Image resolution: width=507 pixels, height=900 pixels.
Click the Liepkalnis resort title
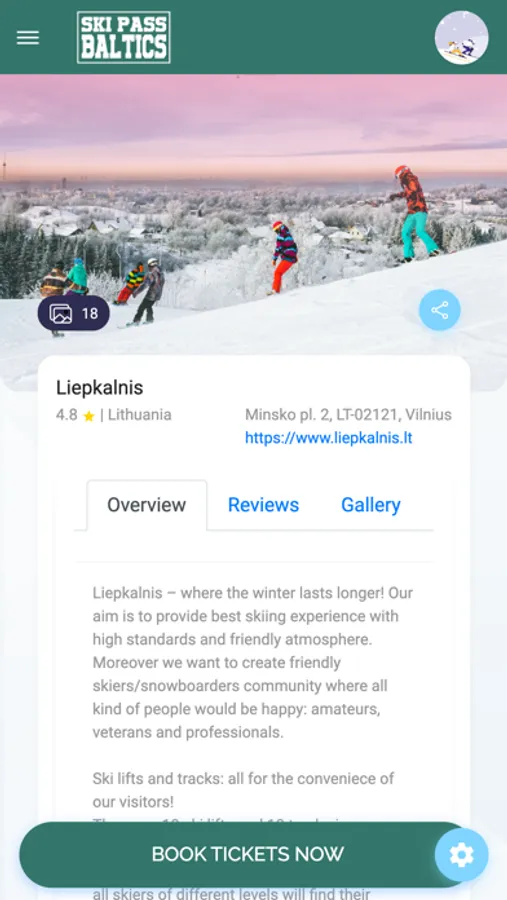click(100, 388)
